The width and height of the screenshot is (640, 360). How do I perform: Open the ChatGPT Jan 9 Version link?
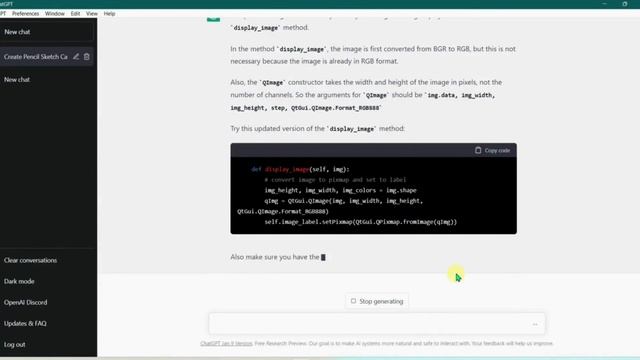pos(227,344)
